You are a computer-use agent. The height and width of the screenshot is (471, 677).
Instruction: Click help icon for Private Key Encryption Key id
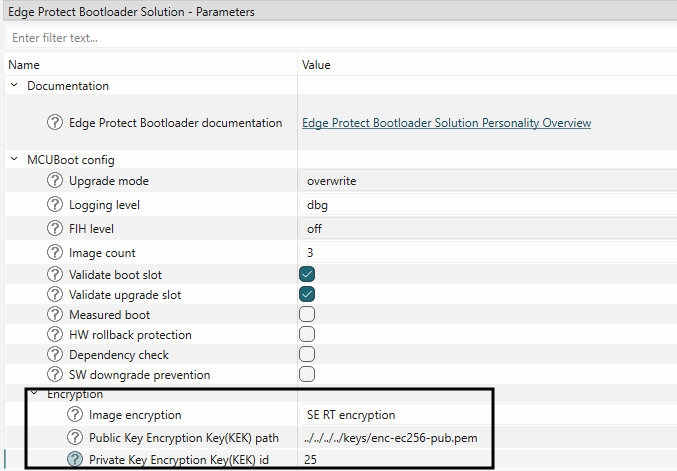[x=75, y=460]
